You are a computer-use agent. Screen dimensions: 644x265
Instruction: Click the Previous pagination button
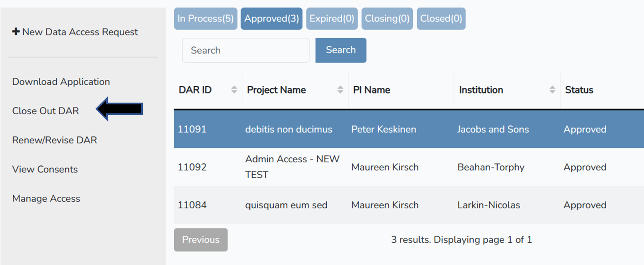click(201, 240)
